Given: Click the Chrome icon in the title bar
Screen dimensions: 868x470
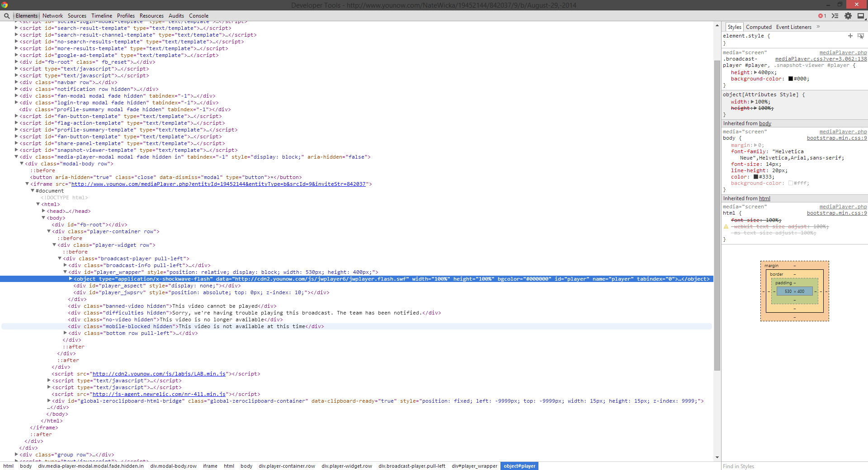Looking at the screenshot, I should coord(5,5).
